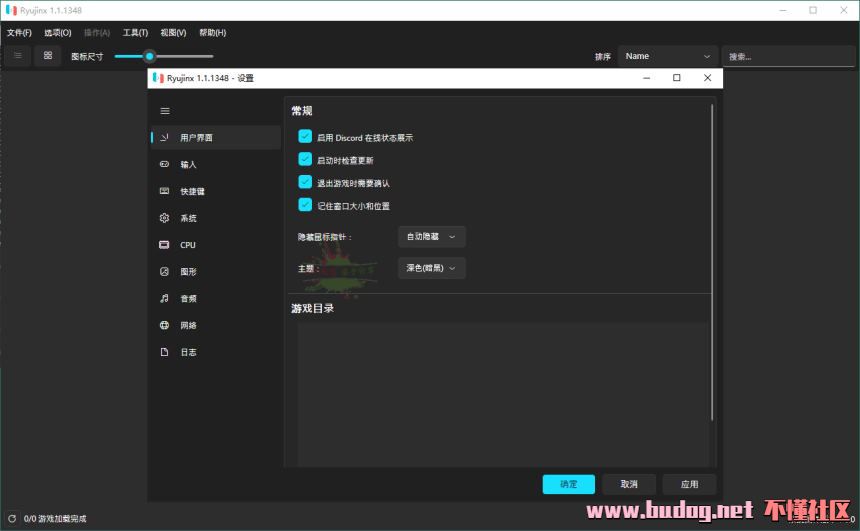
Task: Click the music note icon next to 音频
Action: pyautogui.click(x=164, y=298)
